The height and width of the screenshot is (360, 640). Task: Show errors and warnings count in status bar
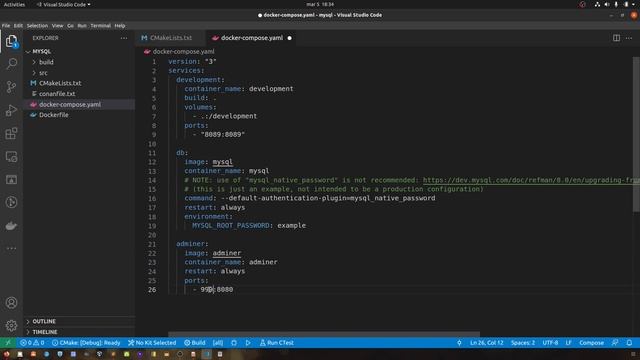pyautogui.click(x=32, y=342)
